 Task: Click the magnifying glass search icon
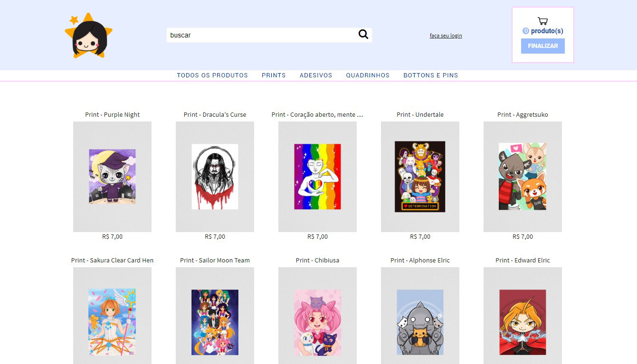[x=363, y=34]
